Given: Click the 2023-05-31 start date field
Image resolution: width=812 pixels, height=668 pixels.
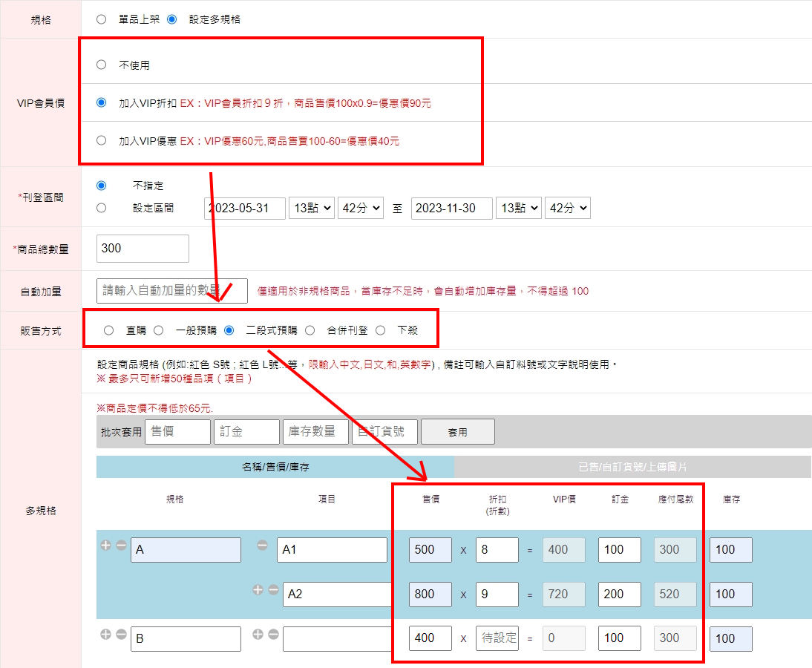Looking at the screenshot, I should [x=245, y=209].
